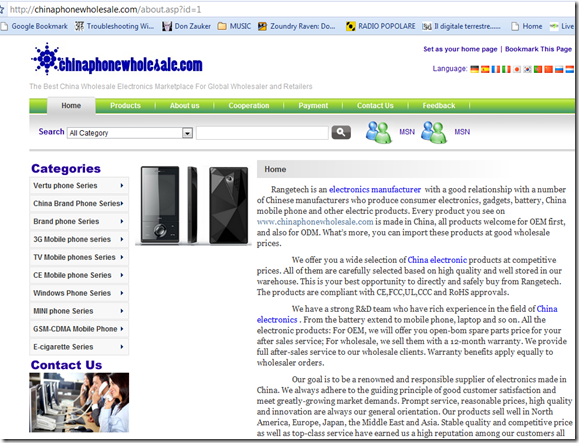Open the Google Bookmark bookmark
Viewport: 579px width, 443px height.
click(x=34, y=26)
